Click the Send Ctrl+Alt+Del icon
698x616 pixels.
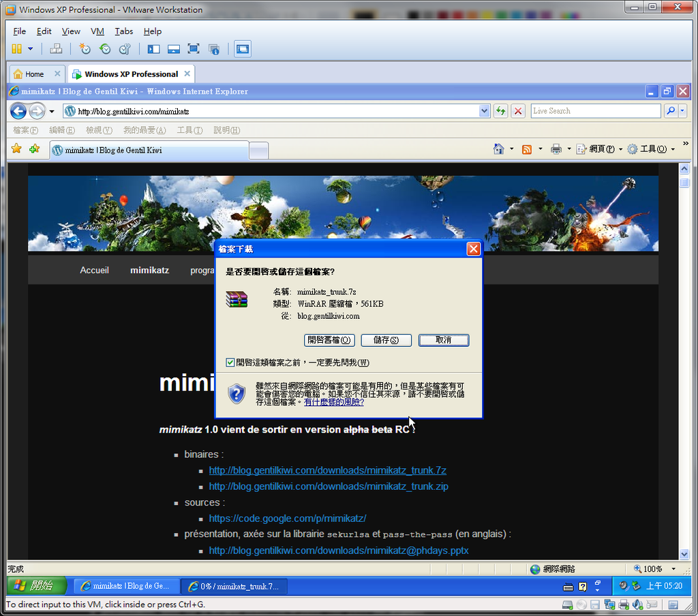(x=56, y=49)
